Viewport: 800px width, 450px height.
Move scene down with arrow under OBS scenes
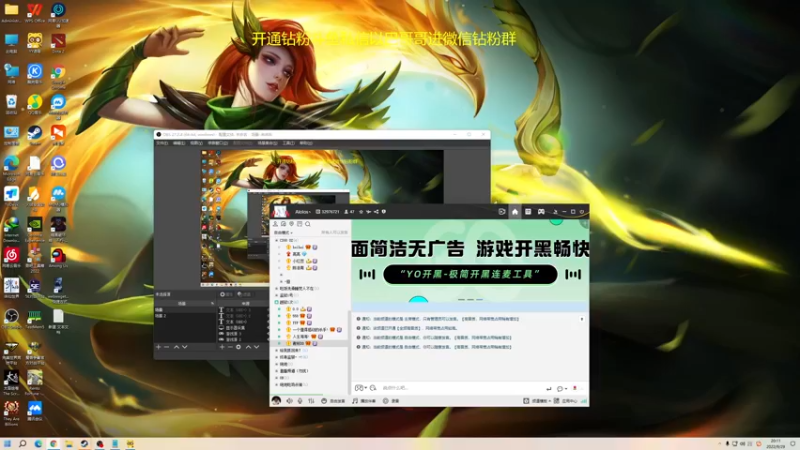(185, 347)
